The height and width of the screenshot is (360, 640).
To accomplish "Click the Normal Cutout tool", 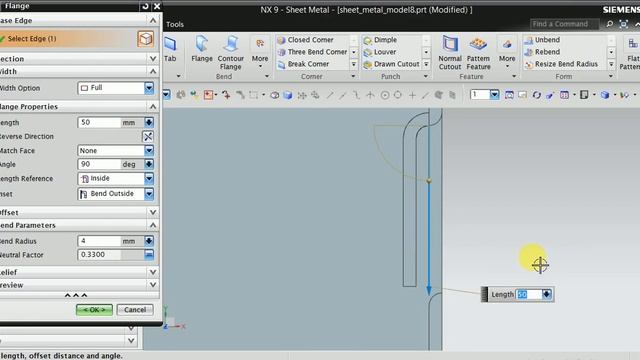I will tap(450, 52).
